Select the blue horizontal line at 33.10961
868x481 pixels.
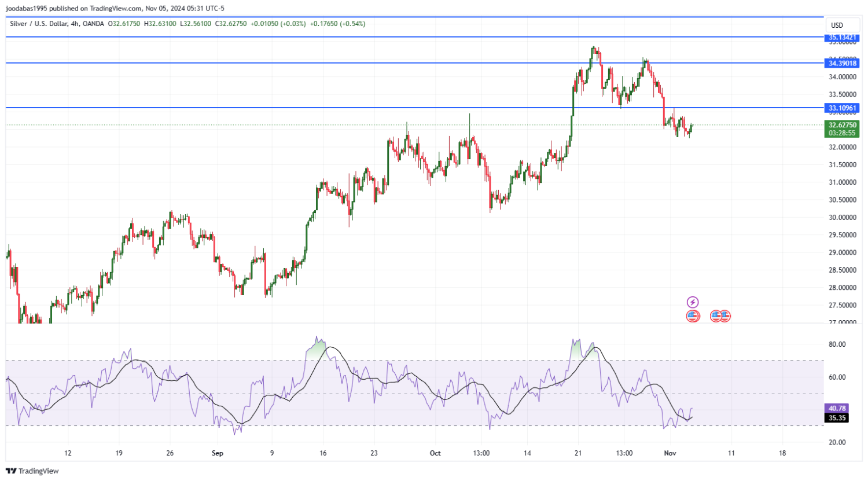point(414,108)
